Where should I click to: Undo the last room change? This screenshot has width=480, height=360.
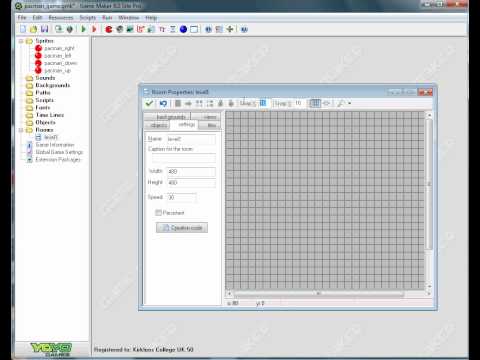point(163,103)
